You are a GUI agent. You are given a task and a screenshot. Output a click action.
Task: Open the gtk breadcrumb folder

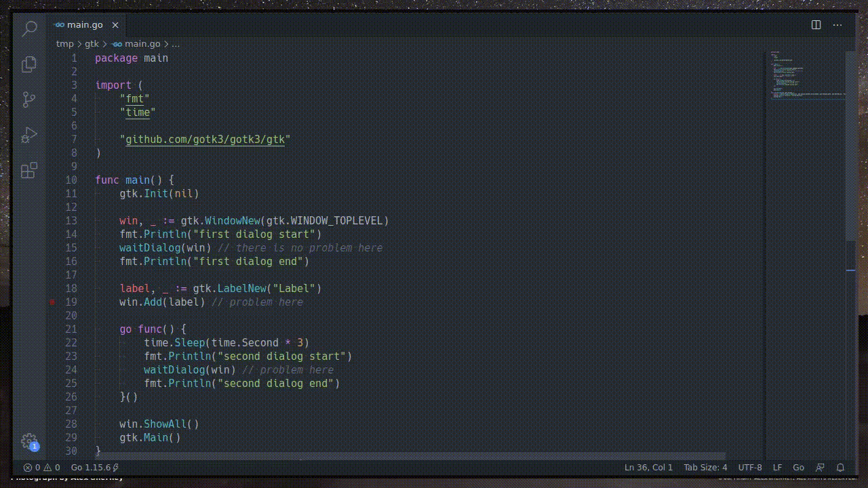pos(92,43)
